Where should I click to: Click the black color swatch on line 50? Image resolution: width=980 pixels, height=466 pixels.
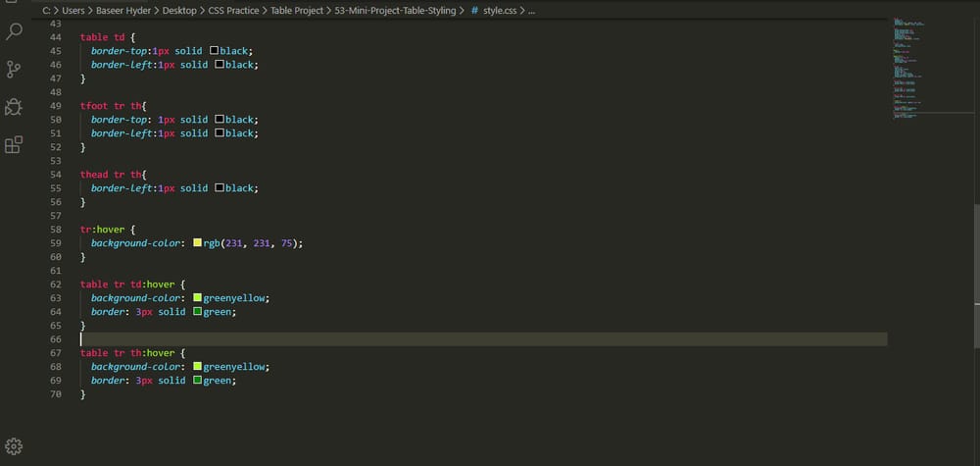220,119
